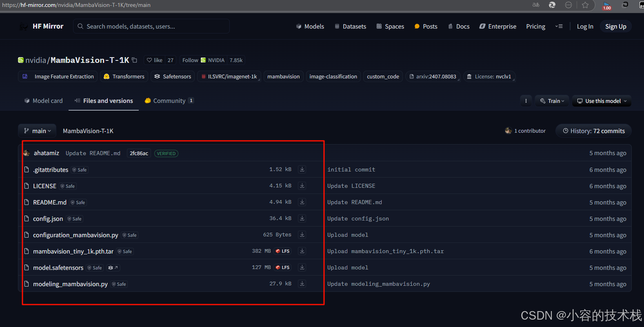Open 'Upload mambavision_tiny_1k.pth.tar' commit message
Viewport: 644px width, 327px height.
[x=385, y=251]
